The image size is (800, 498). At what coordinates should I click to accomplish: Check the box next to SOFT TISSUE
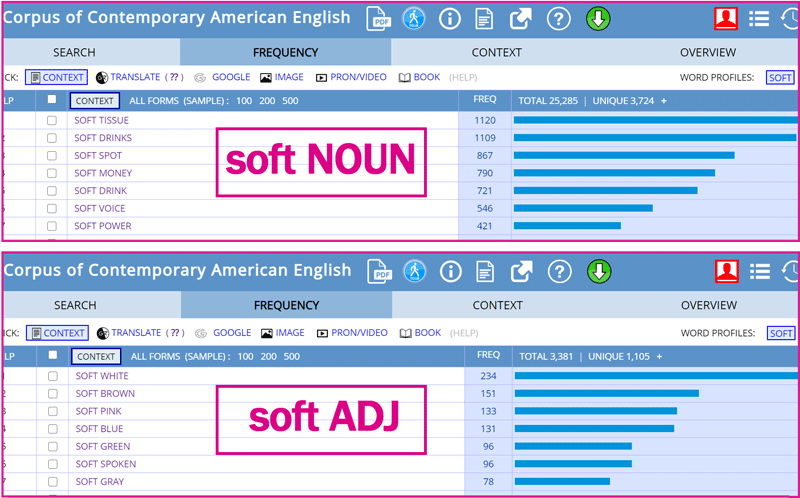tap(52, 120)
